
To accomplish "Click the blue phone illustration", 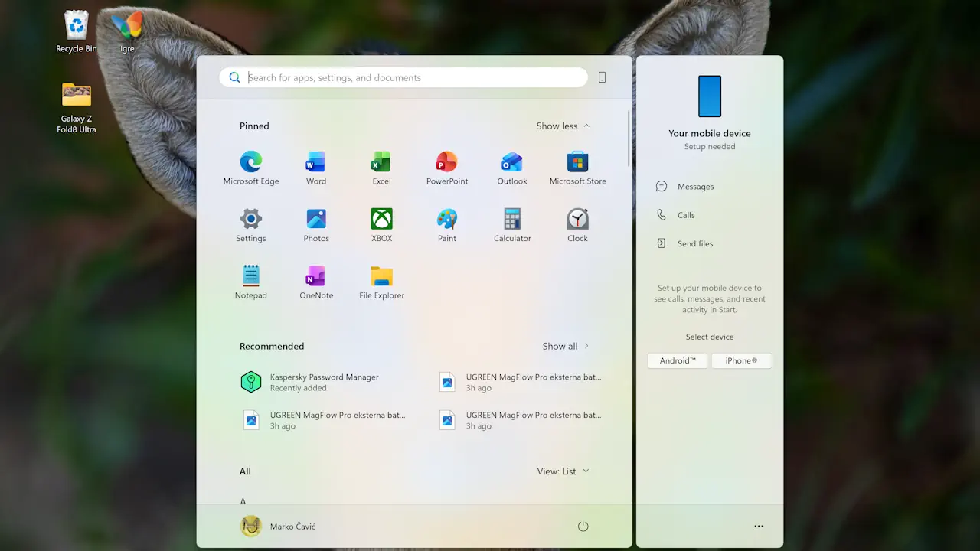I will tap(710, 96).
